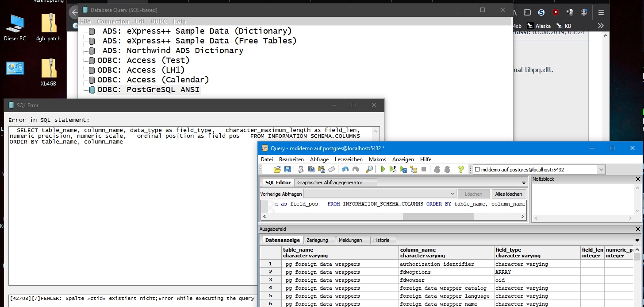Explain the query using the explain icon

click(414, 169)
